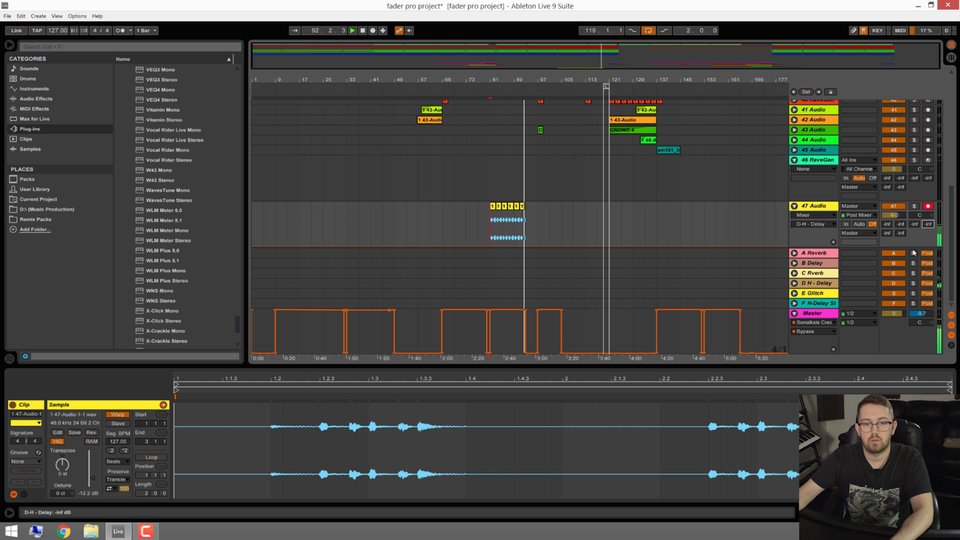The image size is (960, 540).
Task: Click the Link button
Action: click(17, 30)
